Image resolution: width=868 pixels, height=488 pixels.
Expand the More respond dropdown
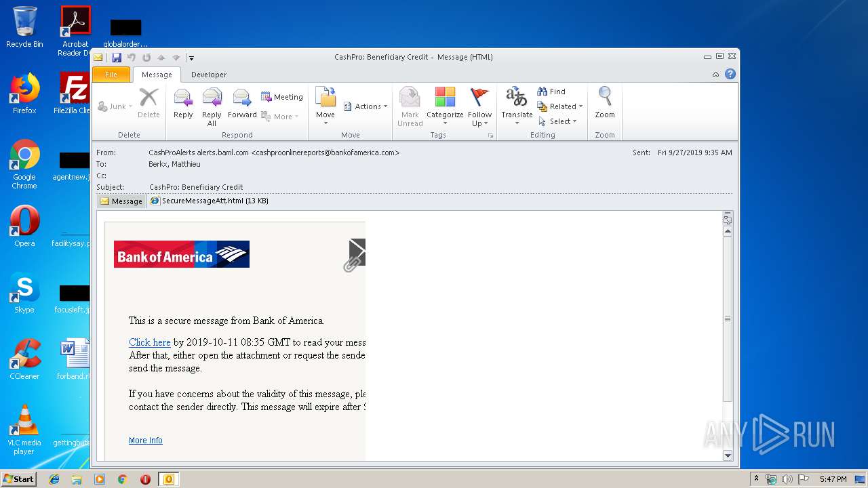pyautogui.click(x=282, y=117)
